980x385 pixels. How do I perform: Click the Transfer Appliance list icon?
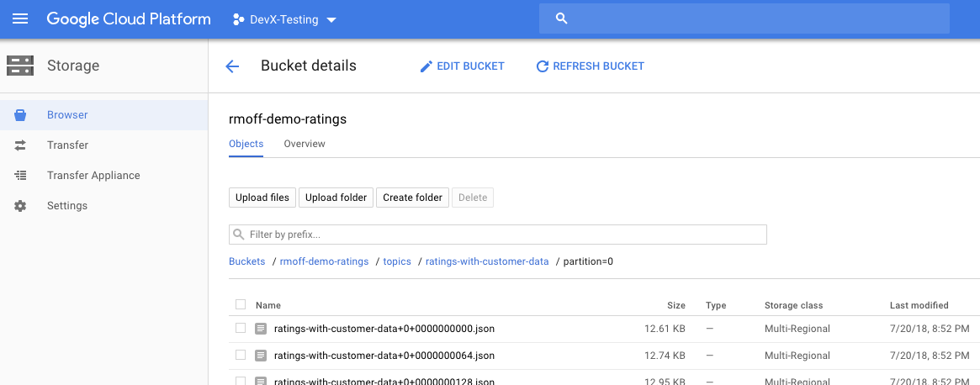click(x=20, y=176)
